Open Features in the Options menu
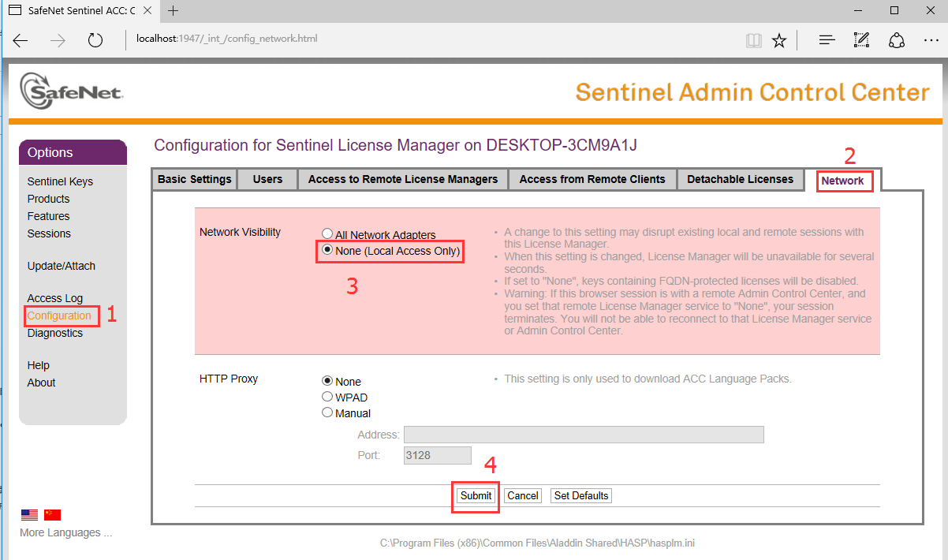Viewport: 948px width, 560px height. tap(48, 216)
